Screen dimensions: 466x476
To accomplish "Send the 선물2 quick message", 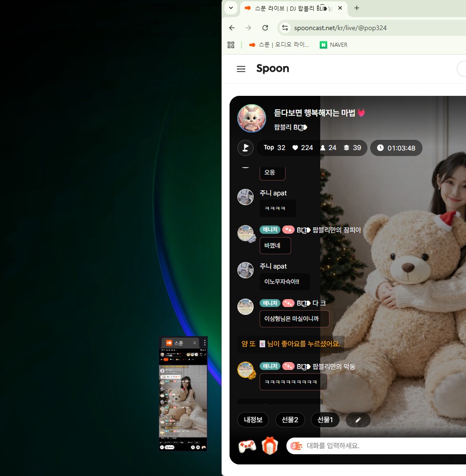I will click(290, 420).
